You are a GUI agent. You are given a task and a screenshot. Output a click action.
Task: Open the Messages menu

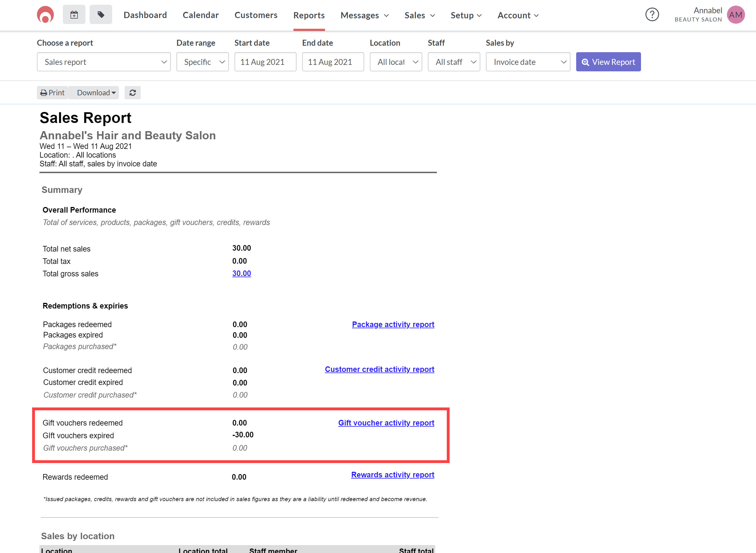364,16
